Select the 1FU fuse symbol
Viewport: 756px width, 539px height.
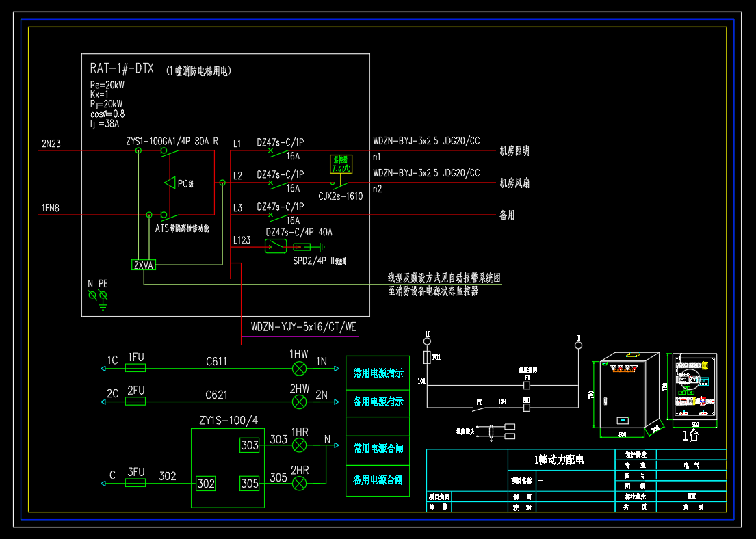pyautogui.click(x=135, y=368)
